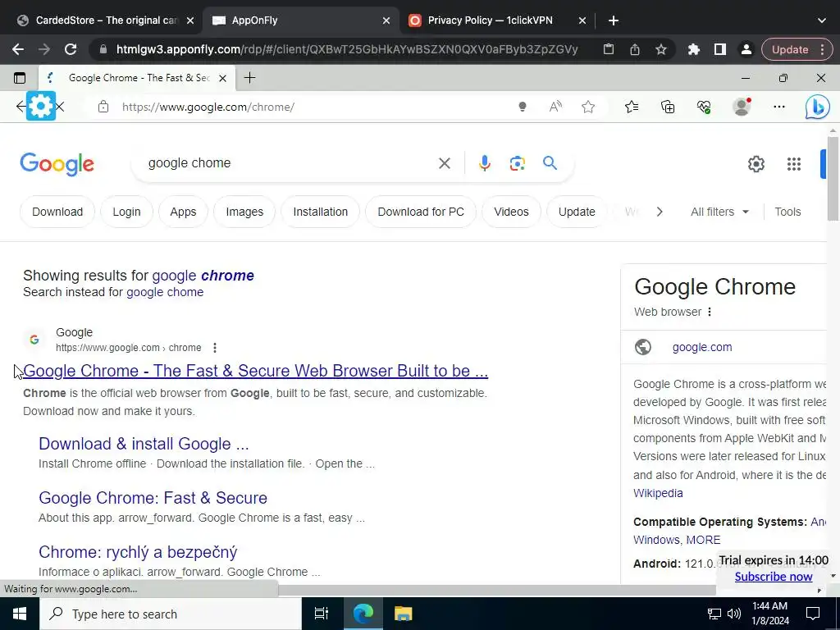Select the Videos filter chip
Viewport: 840px width, 630px height.
click(511, 212)
